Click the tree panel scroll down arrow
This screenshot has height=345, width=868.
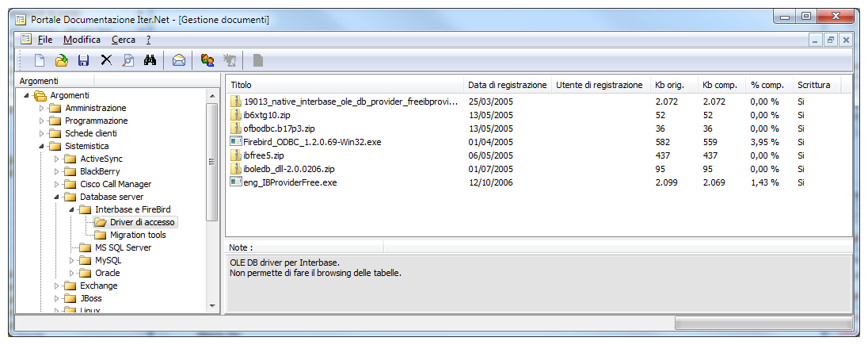212,305
